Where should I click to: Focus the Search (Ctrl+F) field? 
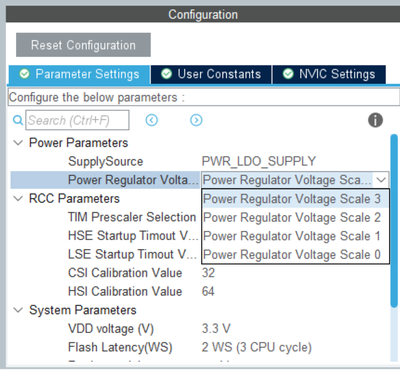pyautogui.click(x=77, y=120)
